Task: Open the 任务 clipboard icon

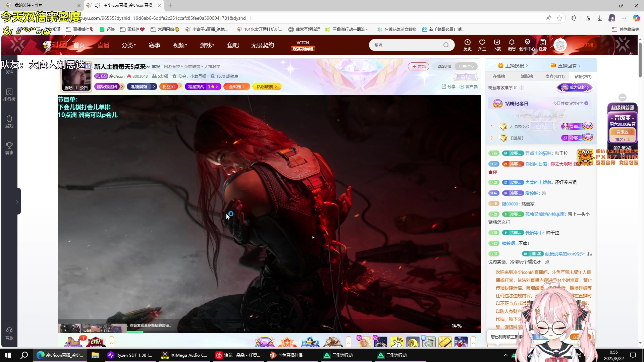Action: click(x=543, y=45)
